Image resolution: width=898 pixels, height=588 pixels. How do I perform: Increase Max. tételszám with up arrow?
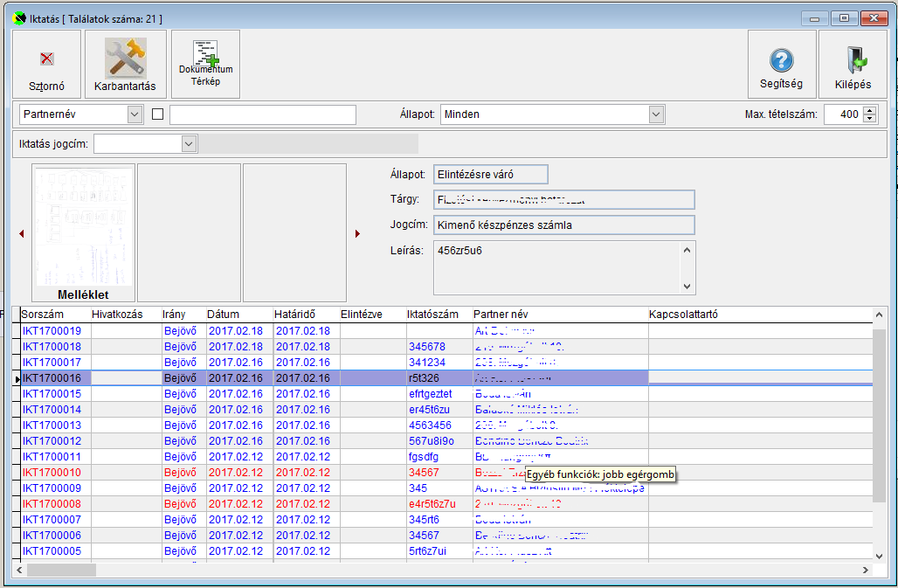click(x=869, y=110)
